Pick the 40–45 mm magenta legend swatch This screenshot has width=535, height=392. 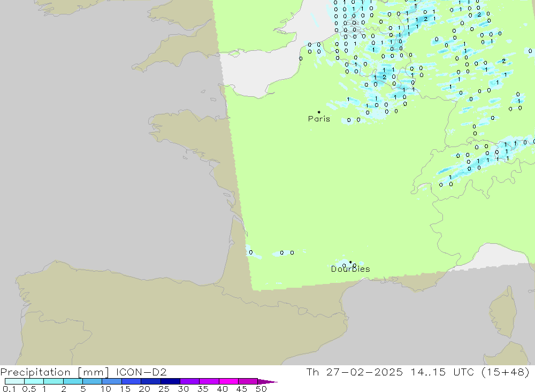pyautogui.click(x=228, y=381)
